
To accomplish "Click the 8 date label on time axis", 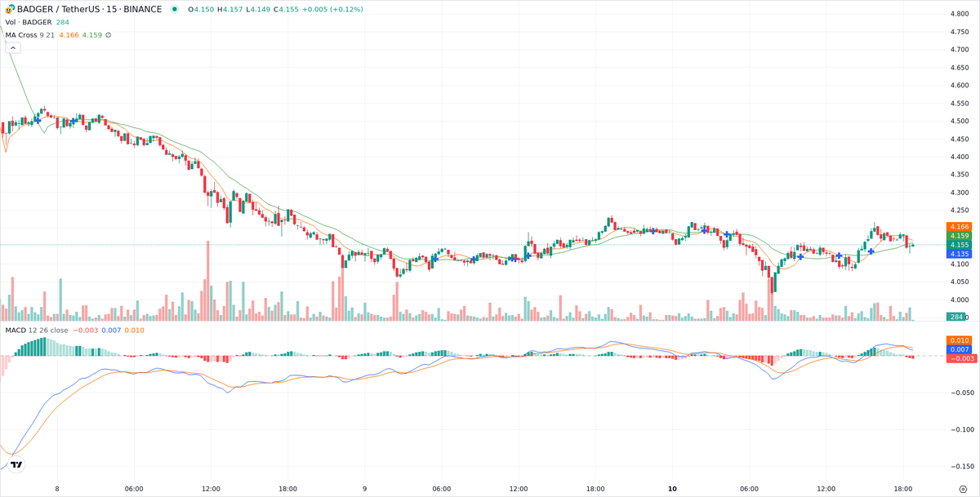I will pos(57,489).
